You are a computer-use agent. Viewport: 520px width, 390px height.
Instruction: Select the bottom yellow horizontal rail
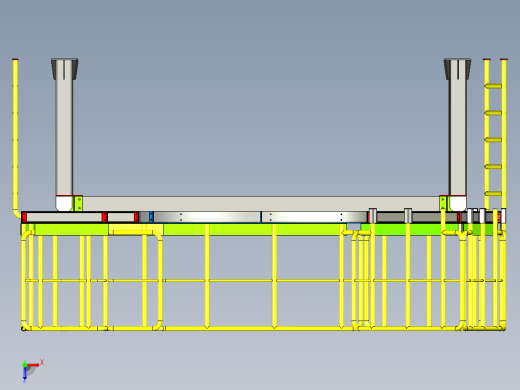[263, 328]
